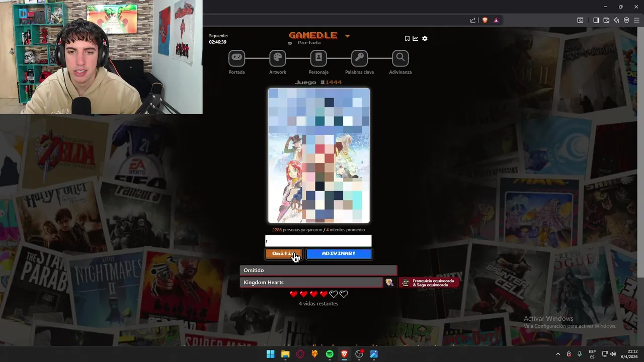Select the Palabras clave key icon
The height and width of the screenshot is (362, 644).
pos(359,58)
